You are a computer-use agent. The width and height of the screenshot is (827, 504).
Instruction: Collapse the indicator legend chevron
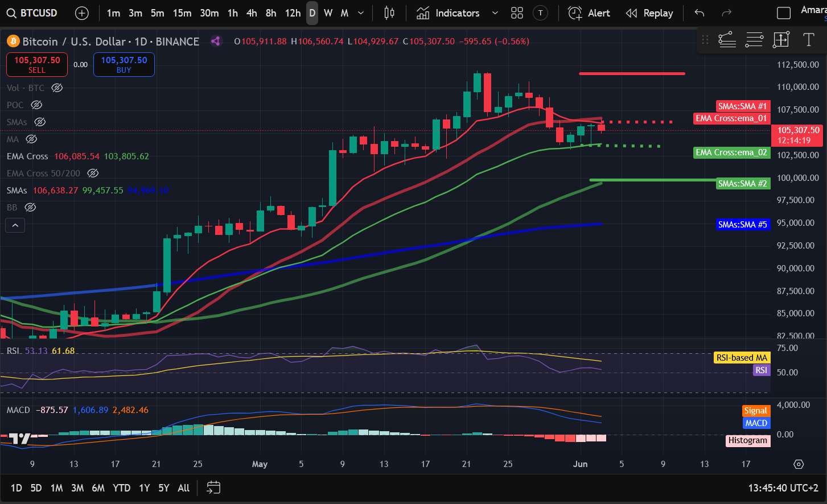(15, 226)
